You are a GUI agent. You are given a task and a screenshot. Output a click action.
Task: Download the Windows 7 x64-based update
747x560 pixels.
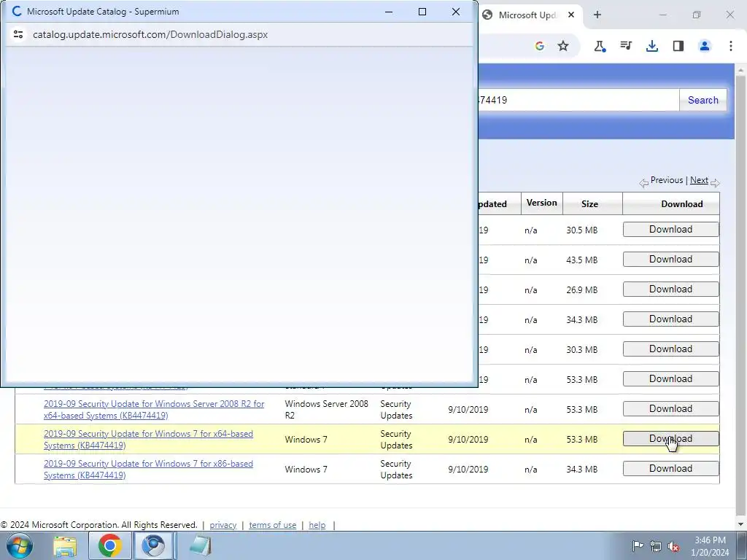pyautogui.click(x=671, y=439)
